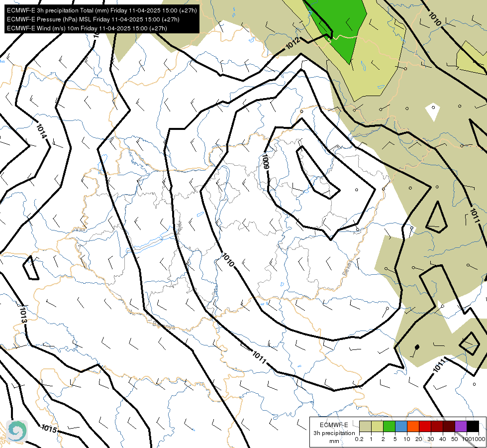The image size is (487, 448).
Task: Click the legend tick value '0.2'
Action: click(359, 439)
